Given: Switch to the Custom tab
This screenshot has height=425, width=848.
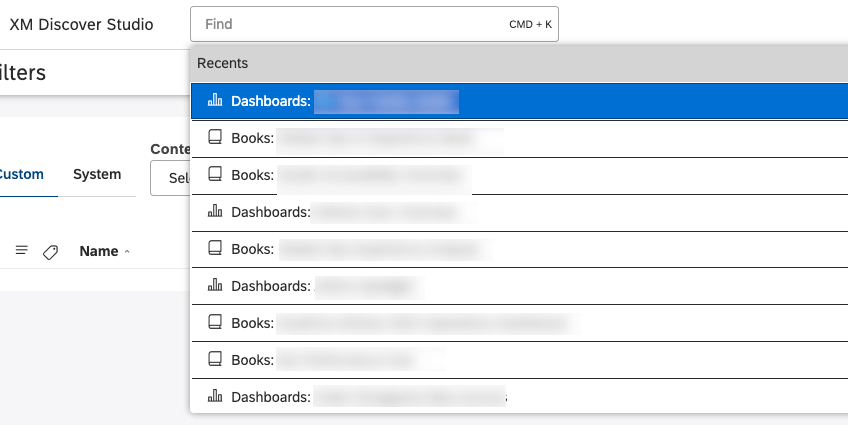Looking at the screenshot, I should [21, 175].
